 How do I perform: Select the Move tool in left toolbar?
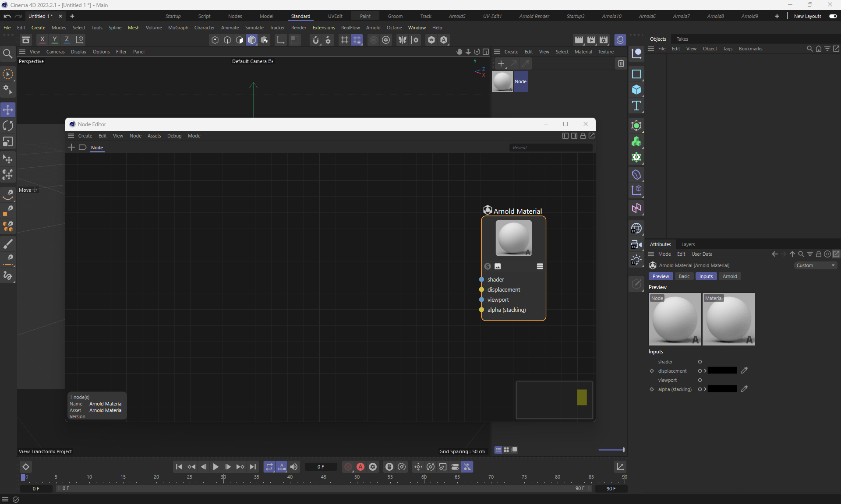(8, 109)
